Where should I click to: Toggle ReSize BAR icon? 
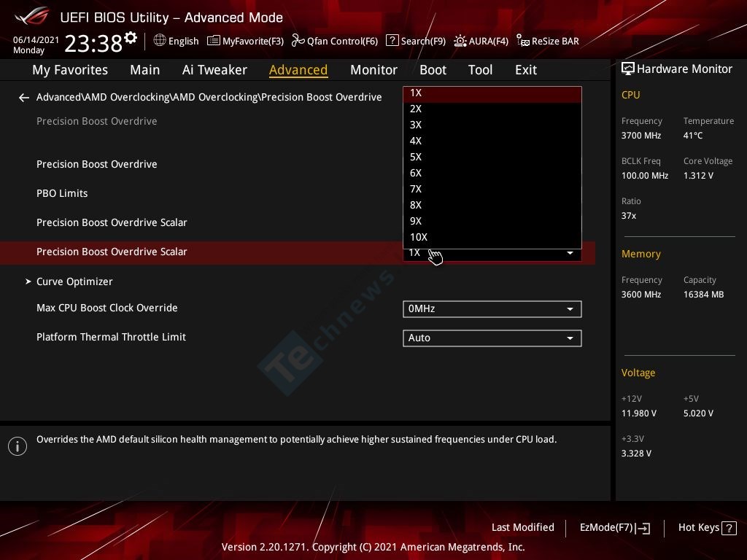click(x=522, y=41)
